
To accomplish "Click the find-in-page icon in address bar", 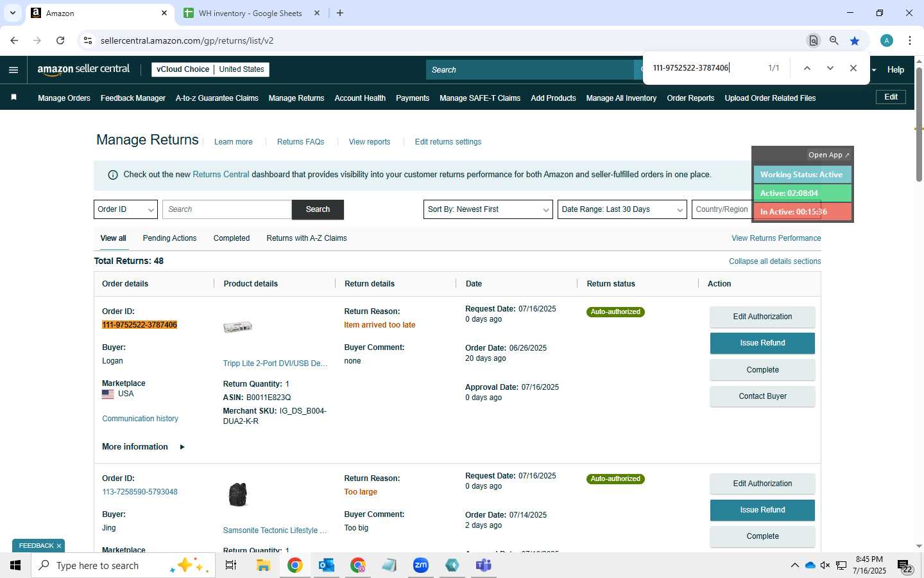I will [813, 40].
